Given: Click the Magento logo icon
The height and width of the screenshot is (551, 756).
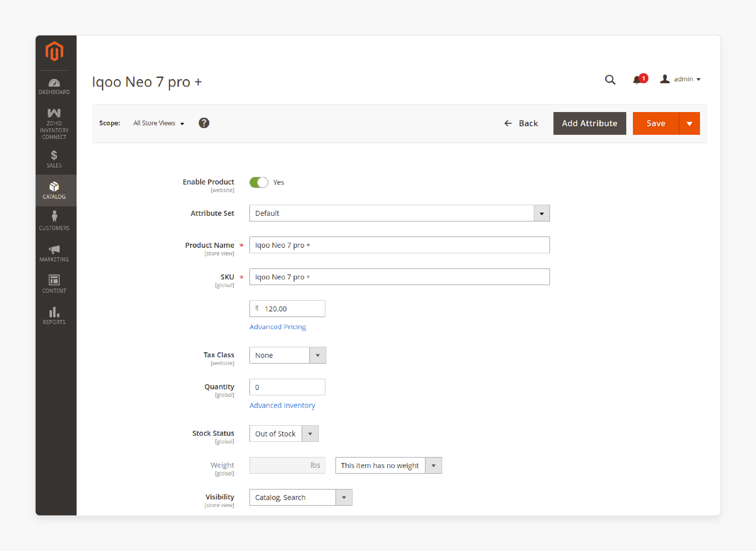Looking at the screenshot, I should click(54, 51).
